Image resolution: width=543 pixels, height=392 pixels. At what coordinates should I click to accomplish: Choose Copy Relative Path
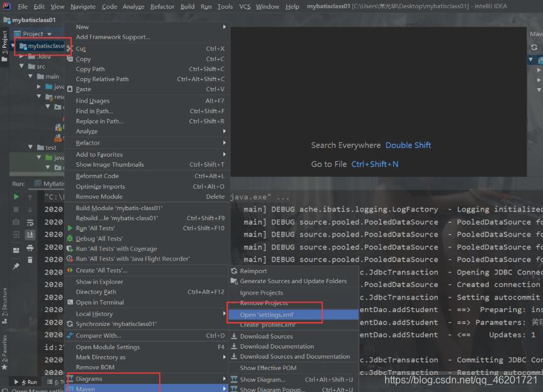coord(147,79)
